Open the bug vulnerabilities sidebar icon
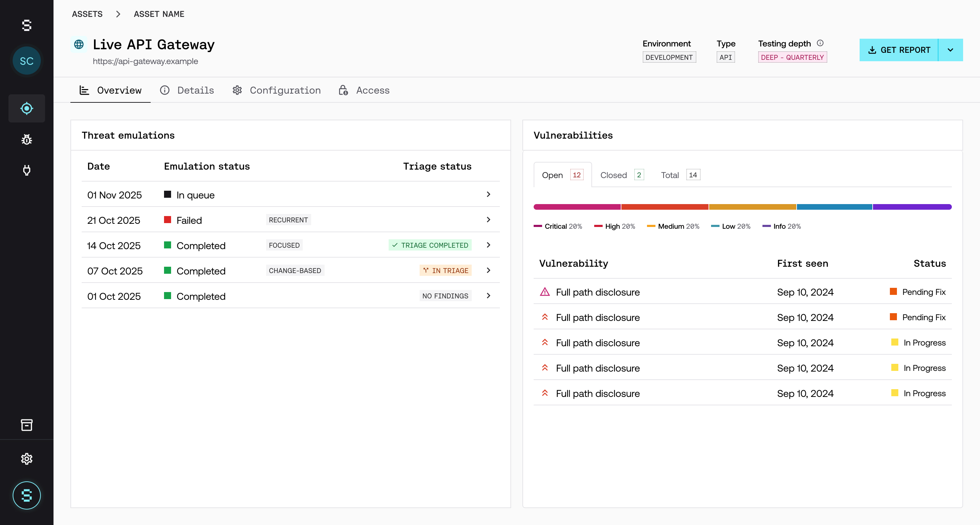Image resolution: width=980 pixels, height=525 pixels. (x=27, y=139)
